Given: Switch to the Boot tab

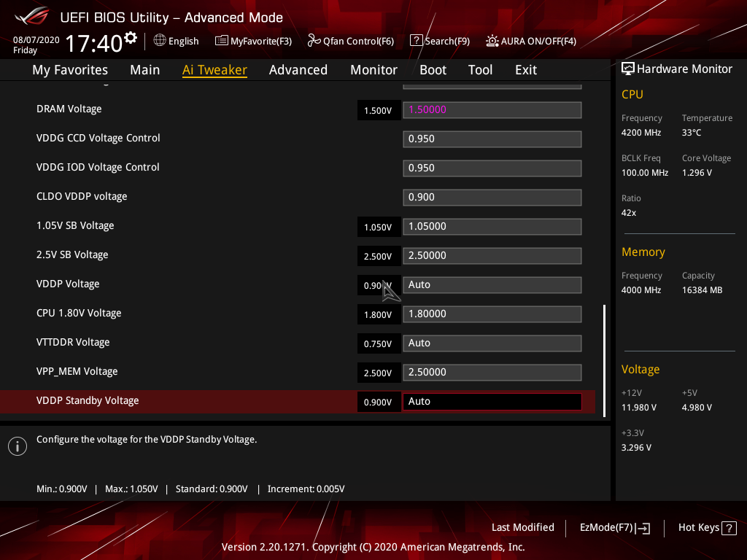Looking at the screenshot, I should click(x=433, y=70).
